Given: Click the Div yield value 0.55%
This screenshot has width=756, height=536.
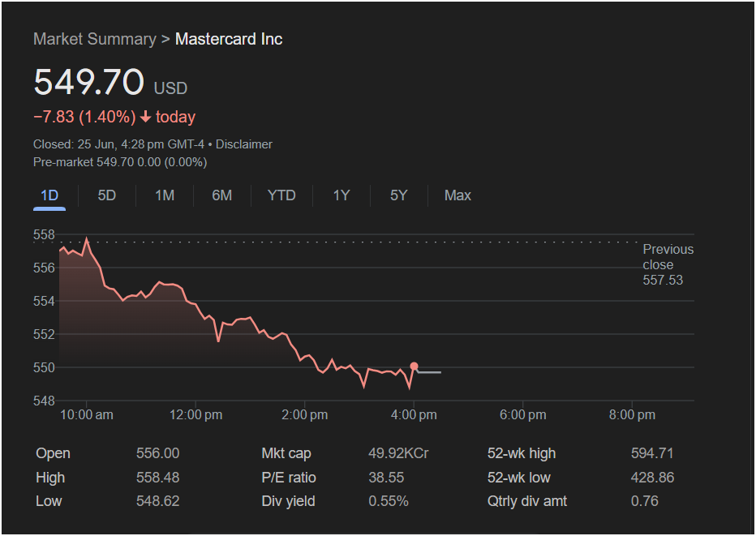Looking at the screenshot, I should 389,501.
